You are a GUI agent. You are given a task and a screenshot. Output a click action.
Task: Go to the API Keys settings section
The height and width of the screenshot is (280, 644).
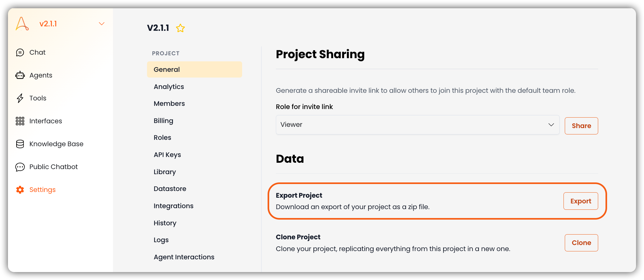click(167, 155)
